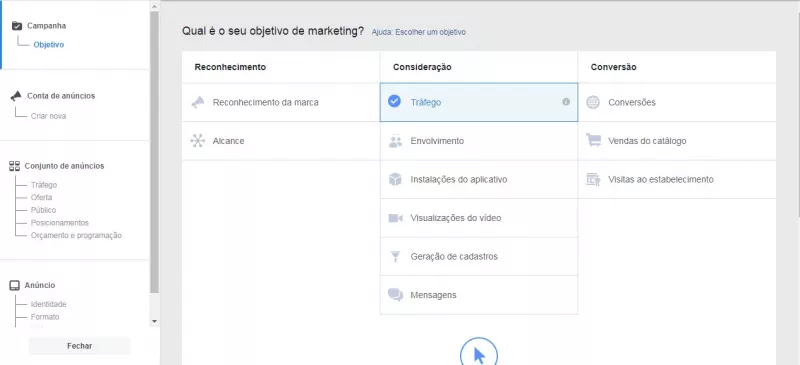Open Criar nova under Conta de anúncios
Screen dimensions: 800x365
(x=48, y=116)
